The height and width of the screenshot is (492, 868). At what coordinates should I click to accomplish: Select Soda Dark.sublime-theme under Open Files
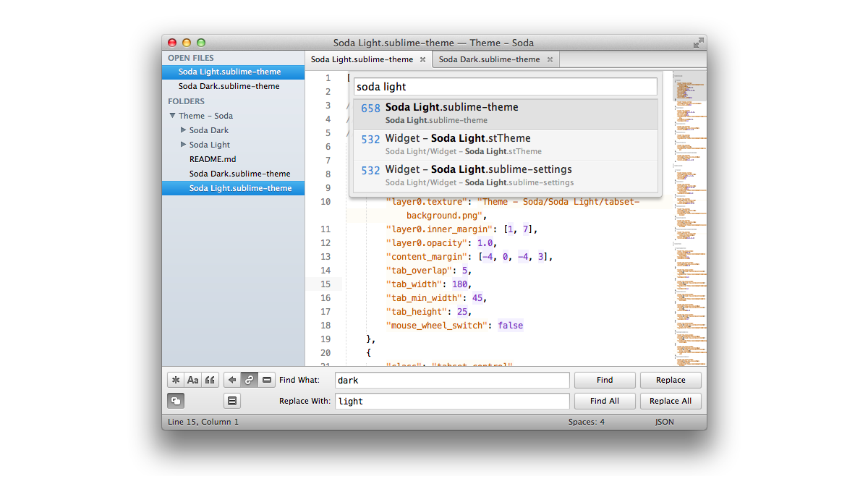(233, 86)
